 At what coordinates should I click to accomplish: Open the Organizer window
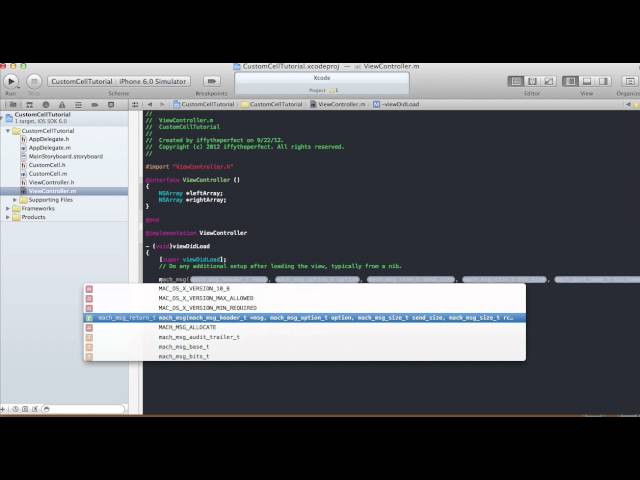(630, 81)
